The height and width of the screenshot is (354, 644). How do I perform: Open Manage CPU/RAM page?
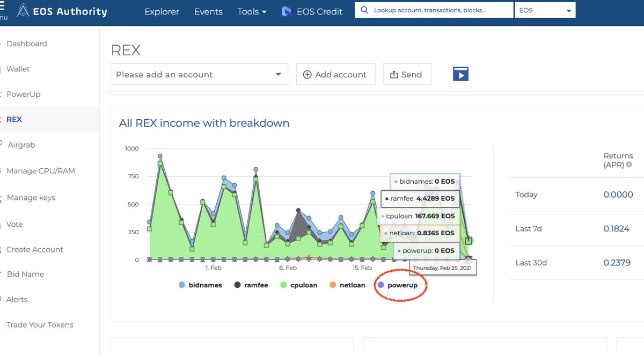tap(40, 171)
